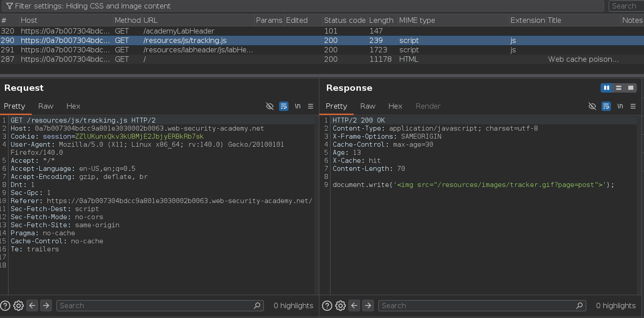
Task: Click the session cookie value
Action: [139, 136]
